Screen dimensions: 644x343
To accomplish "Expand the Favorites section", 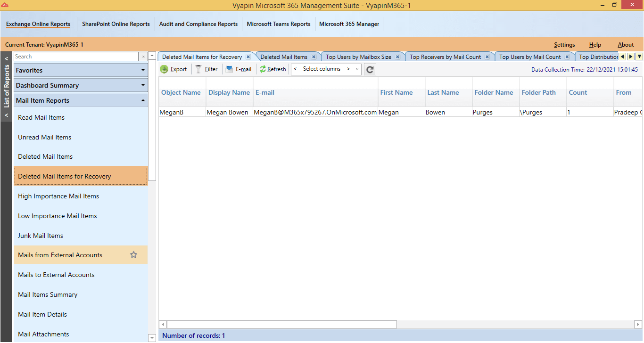I will [x=81, y=70].
